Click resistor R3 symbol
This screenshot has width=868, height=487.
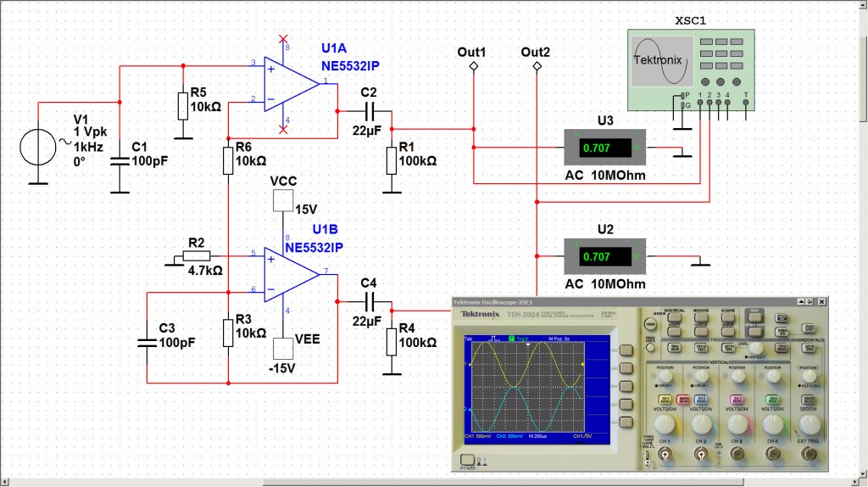pyautogui.click(x=228, y=333)
